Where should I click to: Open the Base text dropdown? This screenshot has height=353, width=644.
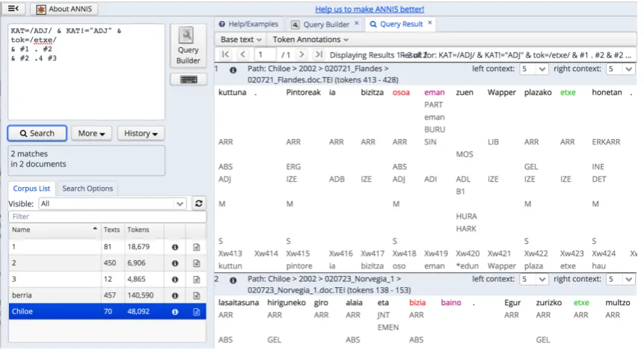(x=241, y=40)
